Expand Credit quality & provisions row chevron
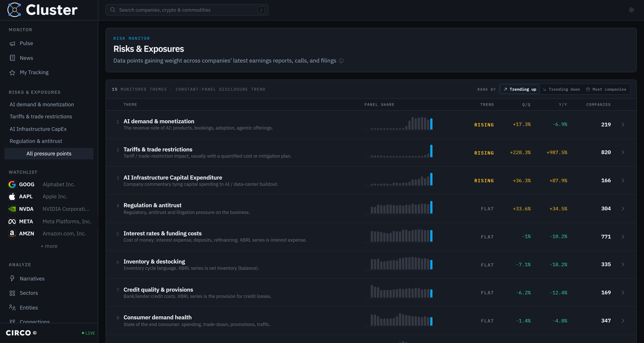This screenshot has width=644, height=343. click(x=623, y=293)
